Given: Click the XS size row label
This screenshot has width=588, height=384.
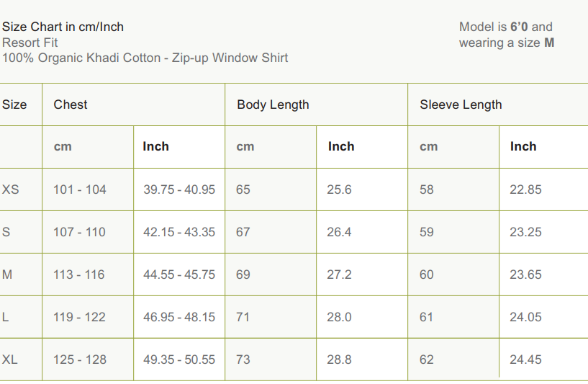Looking at the screenshot, I should click(11, 189).
